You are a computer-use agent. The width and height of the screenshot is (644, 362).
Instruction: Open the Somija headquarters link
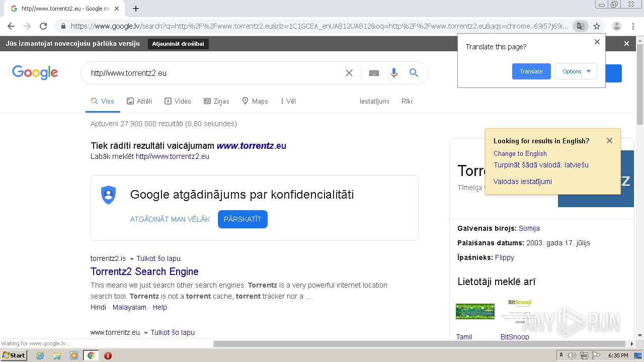[529, 228]
